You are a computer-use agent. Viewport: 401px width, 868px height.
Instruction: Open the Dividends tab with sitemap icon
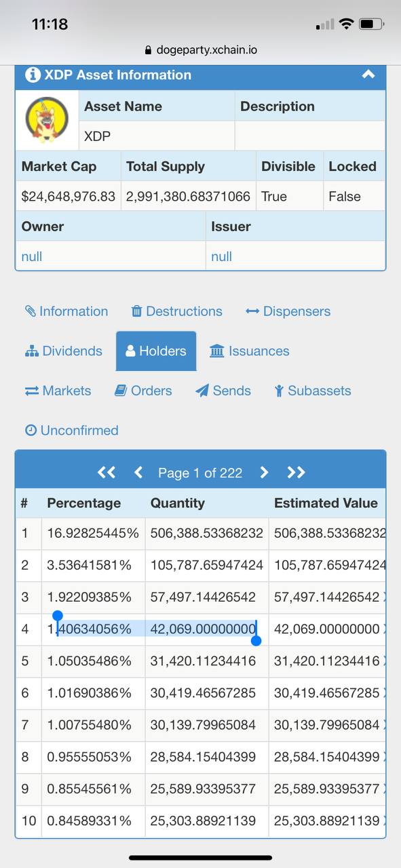click(63, 351)
